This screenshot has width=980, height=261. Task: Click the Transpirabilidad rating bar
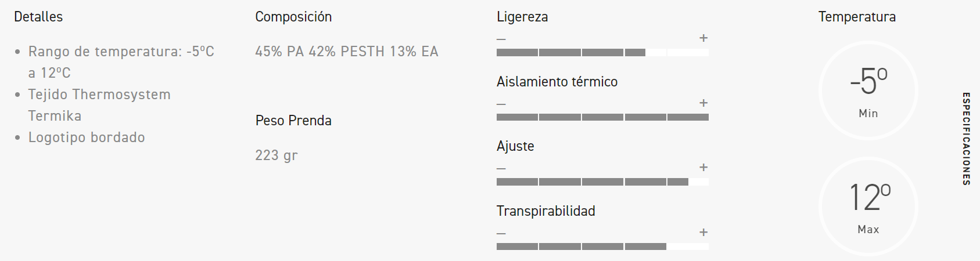(x=602, y=246)
